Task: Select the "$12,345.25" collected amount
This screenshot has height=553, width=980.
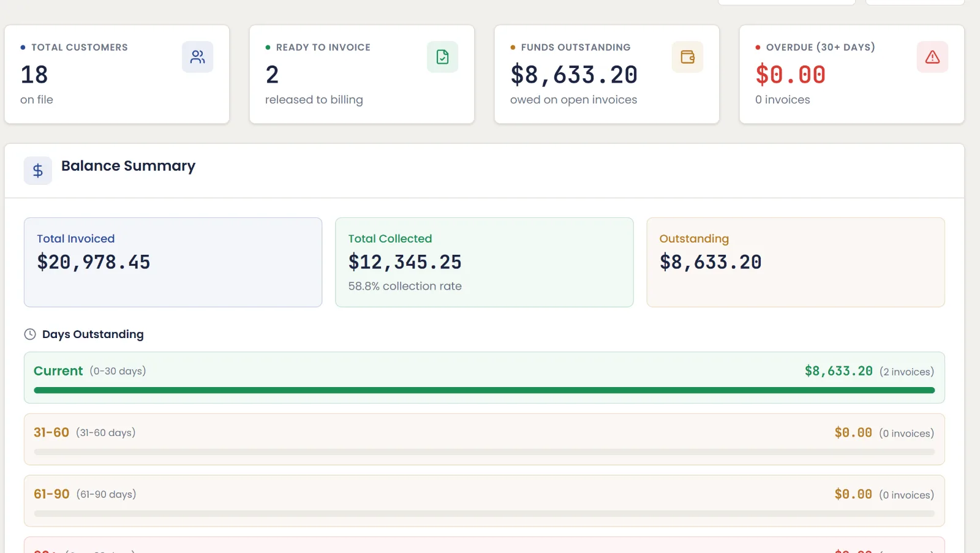Action: pos(405,262)
